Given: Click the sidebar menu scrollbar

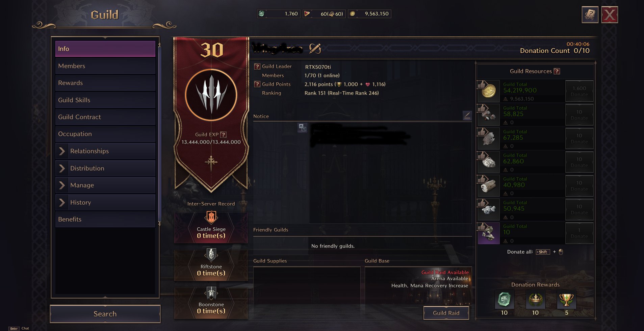Looking at the screenshot, I should (x=159, y=135).
